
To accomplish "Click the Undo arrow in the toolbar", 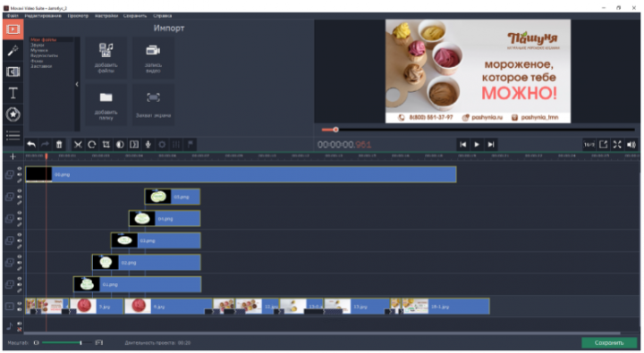I will 31,145.
